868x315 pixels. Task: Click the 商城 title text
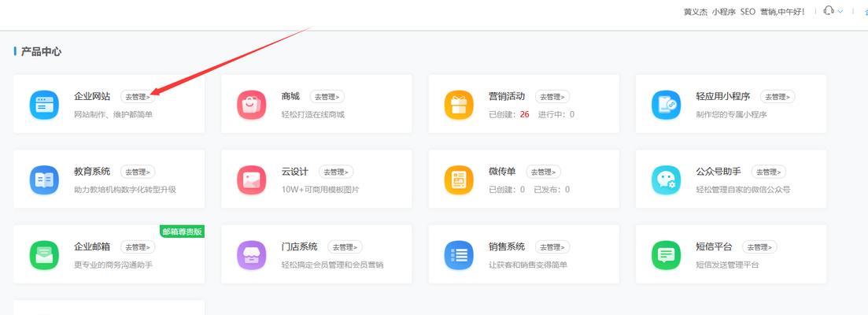(x=290, y=96)
